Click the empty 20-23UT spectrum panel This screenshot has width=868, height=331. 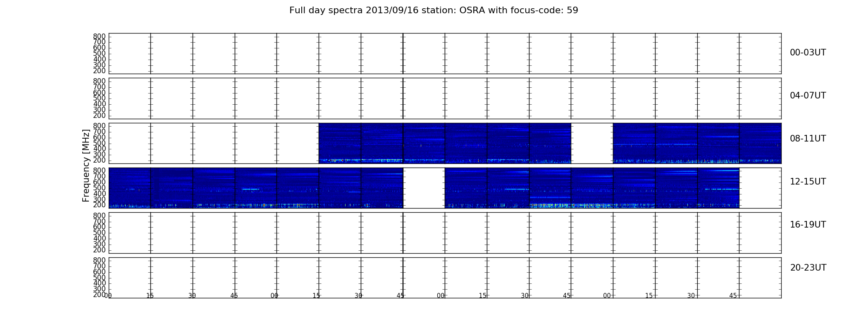coord(445,278)
